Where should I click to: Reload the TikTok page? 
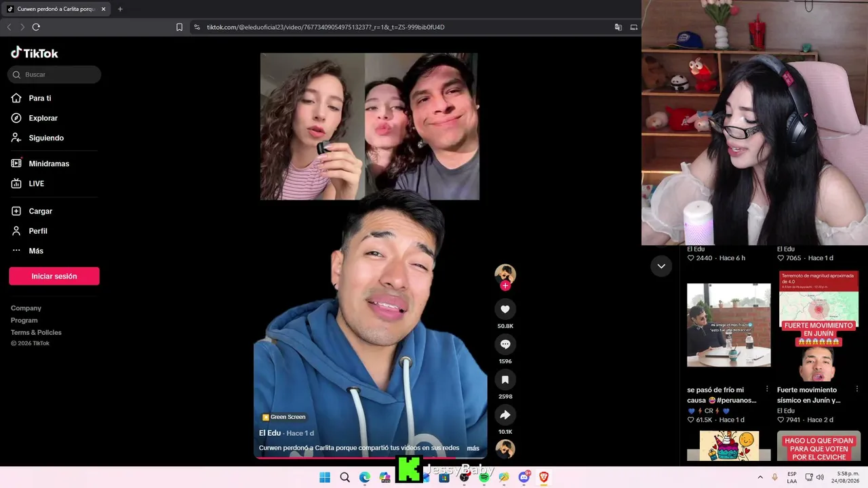click(x=36, y=27)
